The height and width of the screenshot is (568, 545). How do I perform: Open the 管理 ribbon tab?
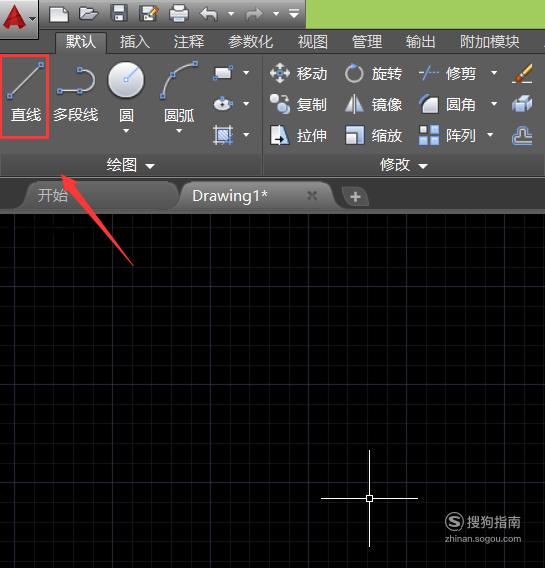click(367, 42)
